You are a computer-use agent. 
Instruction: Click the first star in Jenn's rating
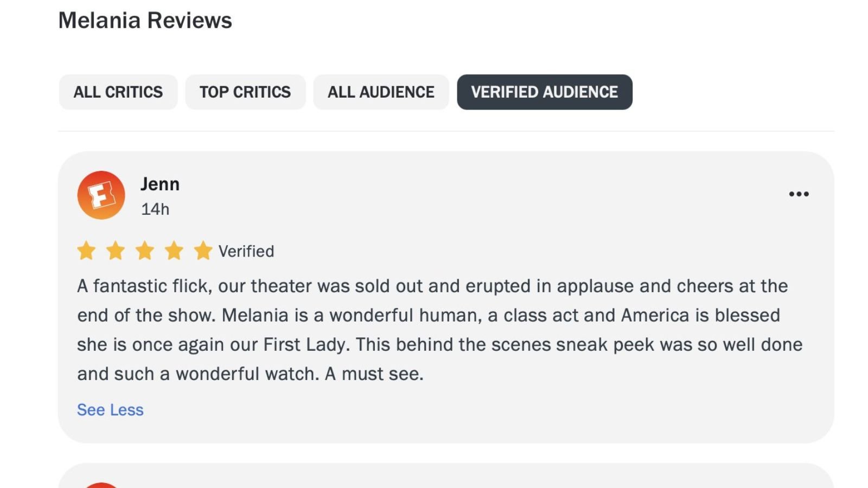coord(86,251)
